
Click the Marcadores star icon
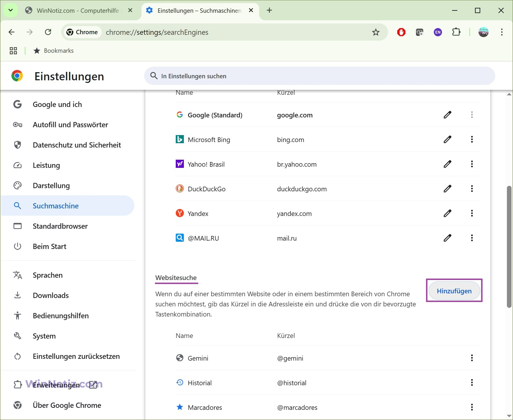(x=180, y=407)
